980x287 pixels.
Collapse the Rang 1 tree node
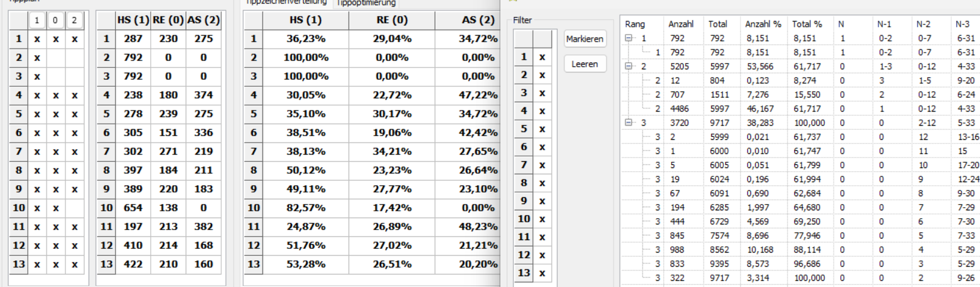[x=629, y=38]
